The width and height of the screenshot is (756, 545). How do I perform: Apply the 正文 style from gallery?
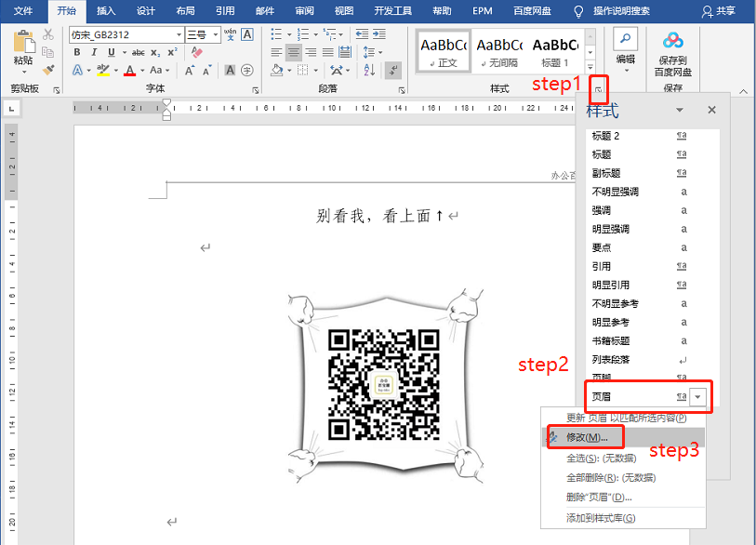coord(444,51)
